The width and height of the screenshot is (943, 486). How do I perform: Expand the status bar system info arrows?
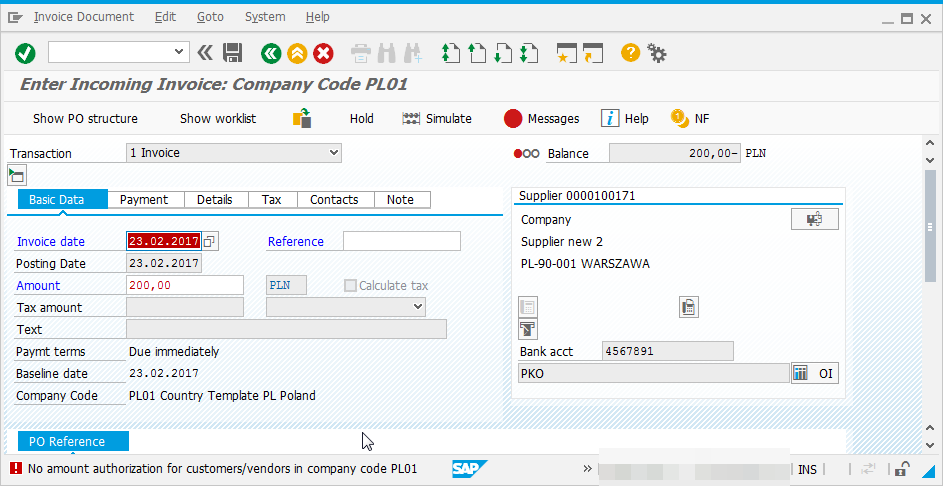588,469
